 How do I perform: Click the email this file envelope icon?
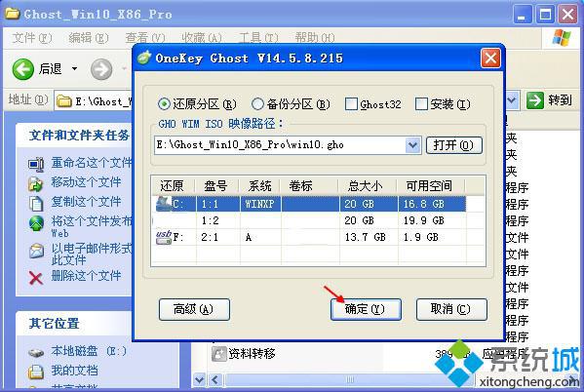tap(36, 251)
